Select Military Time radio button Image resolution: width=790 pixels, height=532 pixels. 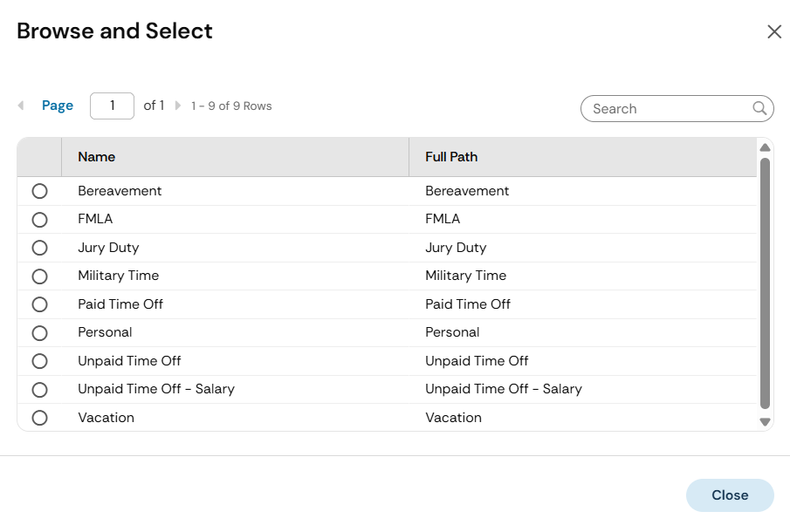click(x=39, y=276)
